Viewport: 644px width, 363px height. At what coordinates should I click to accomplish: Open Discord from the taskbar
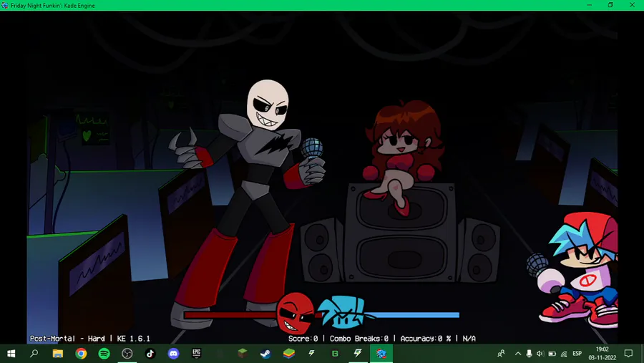tap(173, 354)
